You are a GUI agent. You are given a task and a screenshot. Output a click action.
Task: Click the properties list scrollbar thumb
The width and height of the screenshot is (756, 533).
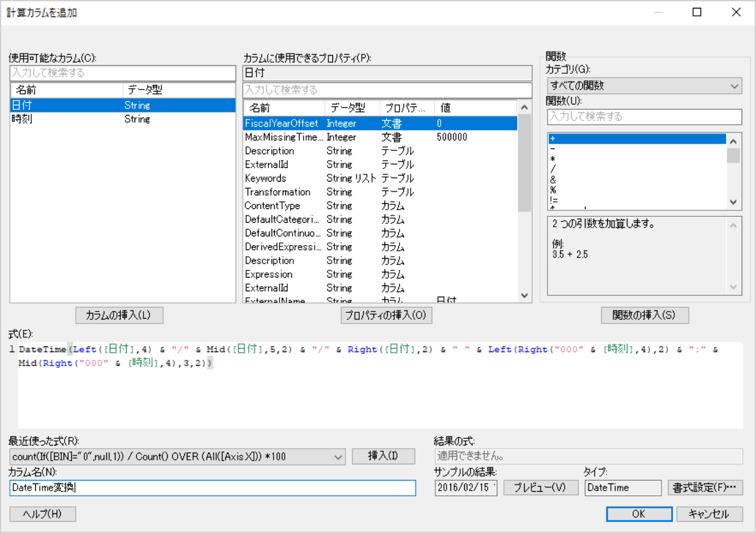(x=525, y=163)
